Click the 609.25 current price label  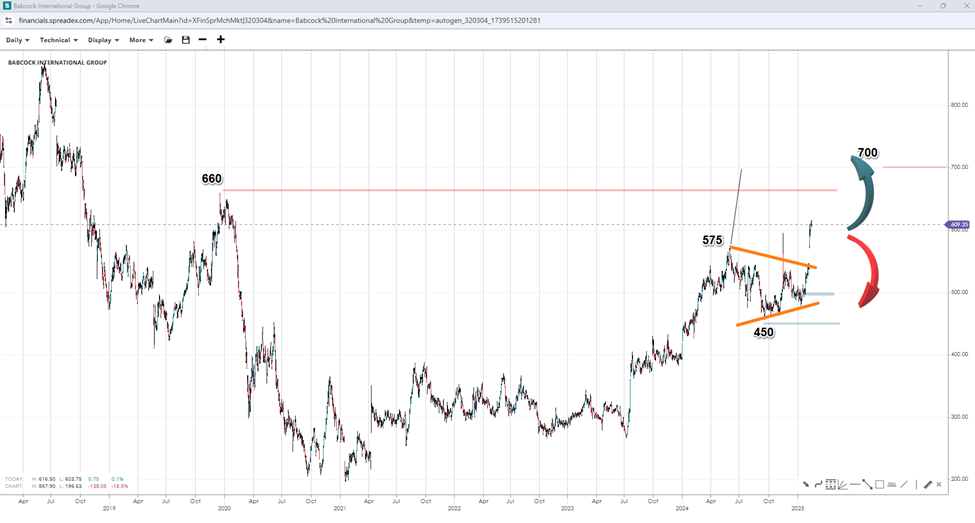pos(957,225)
